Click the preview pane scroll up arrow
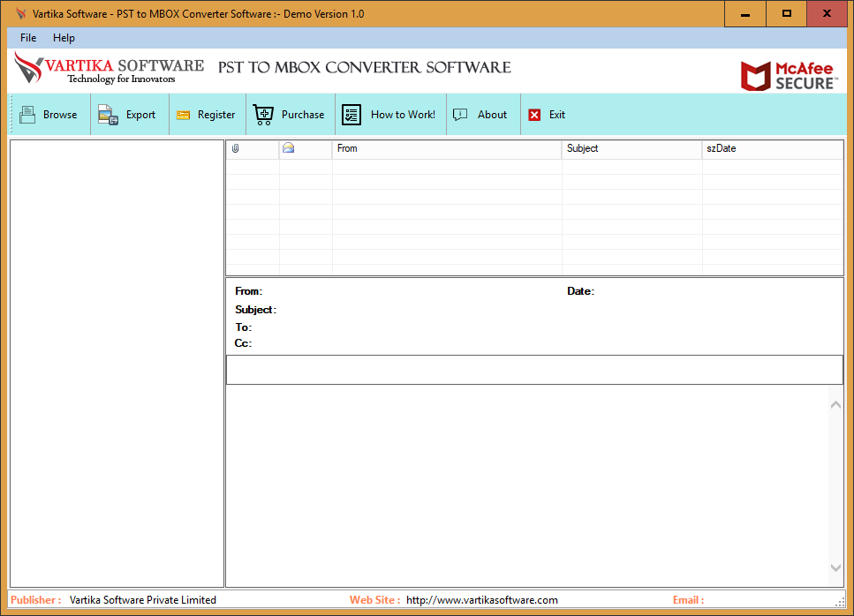The width and height of the screenshot is (854, 616). coord(836,404)
